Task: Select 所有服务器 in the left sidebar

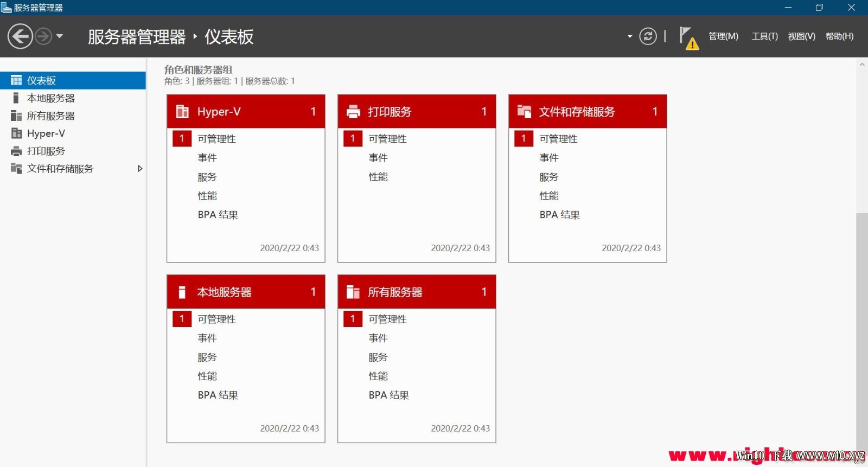Action: tap(73, 116)
